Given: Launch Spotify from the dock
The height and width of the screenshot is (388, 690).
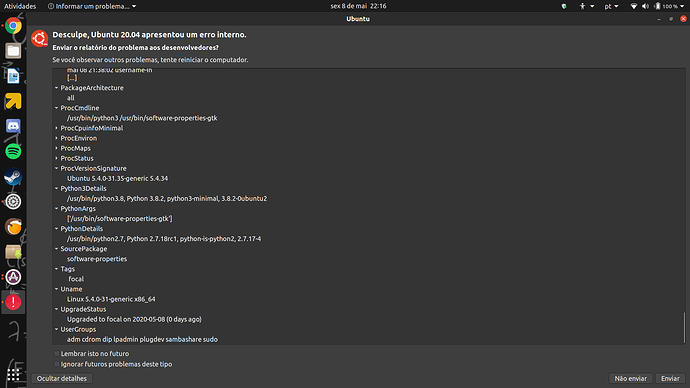Looking at the screenshot, I should coord(13,151).
